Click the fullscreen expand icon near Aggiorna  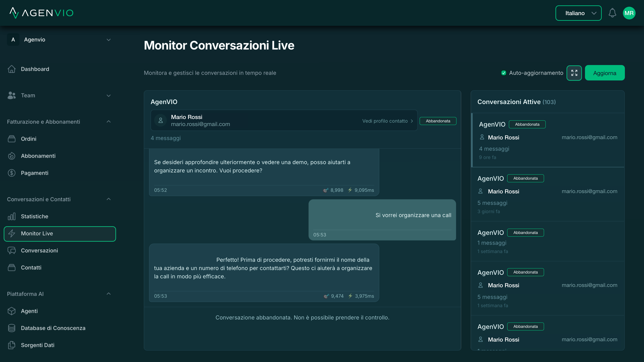(574, 73)
